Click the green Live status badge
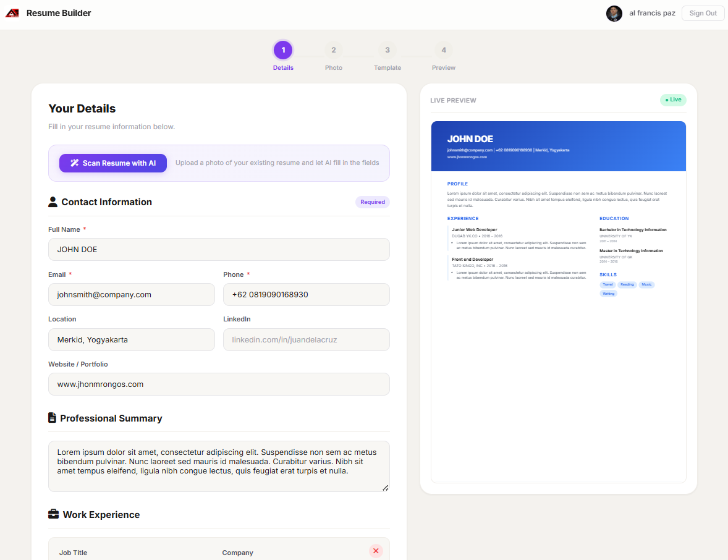728x560 pixels. click(x=673, y=100)
